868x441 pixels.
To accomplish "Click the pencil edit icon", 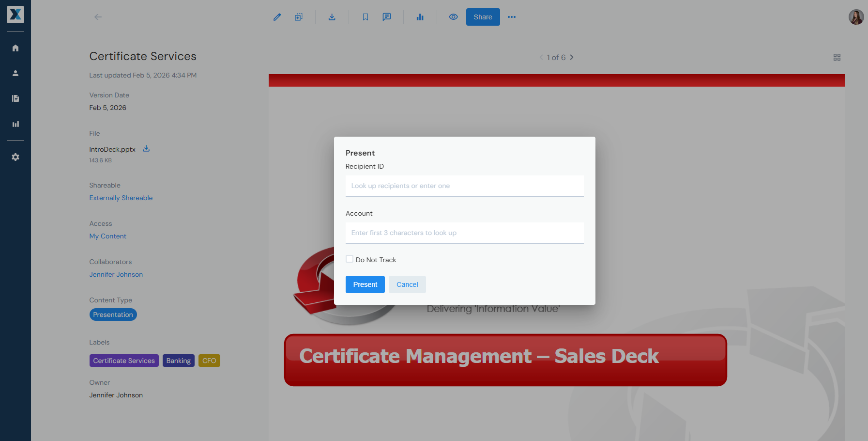I will tap(277, 17).
